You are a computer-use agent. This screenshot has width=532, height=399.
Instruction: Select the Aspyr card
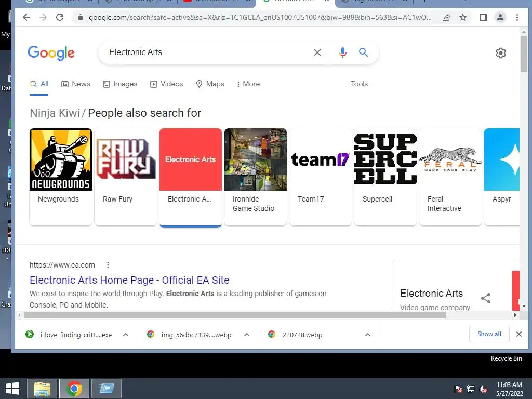502,177
